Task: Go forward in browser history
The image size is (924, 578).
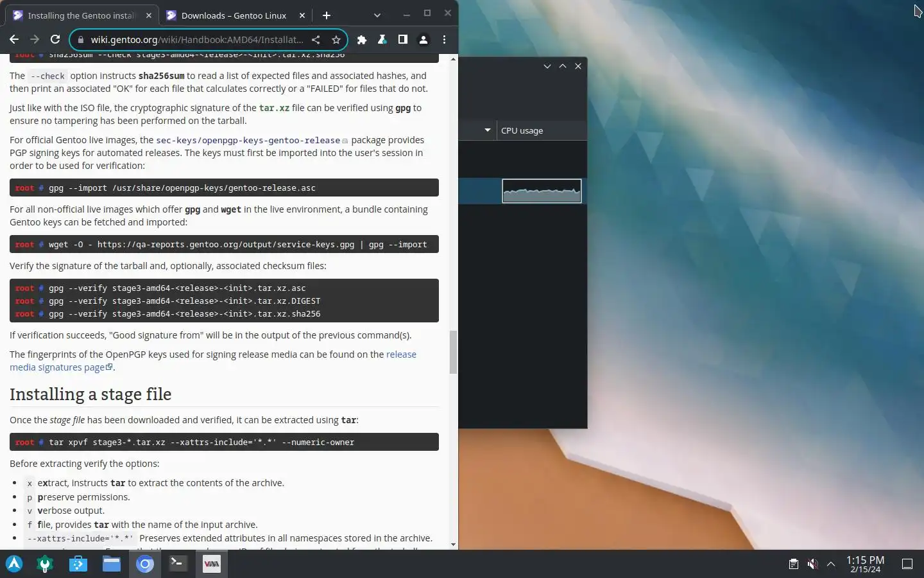Action: coord(35,40)
